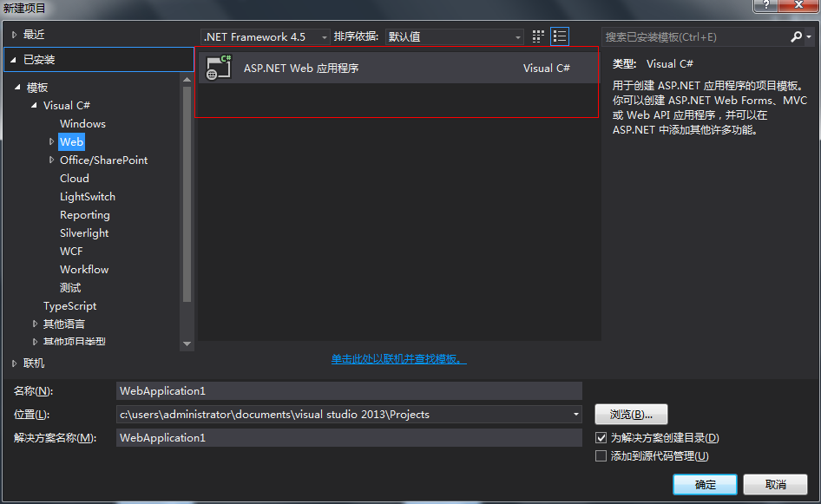Open the search options dropdown arrow
The height and width of the screenshot is (504, 821).
tap(809, 36)
